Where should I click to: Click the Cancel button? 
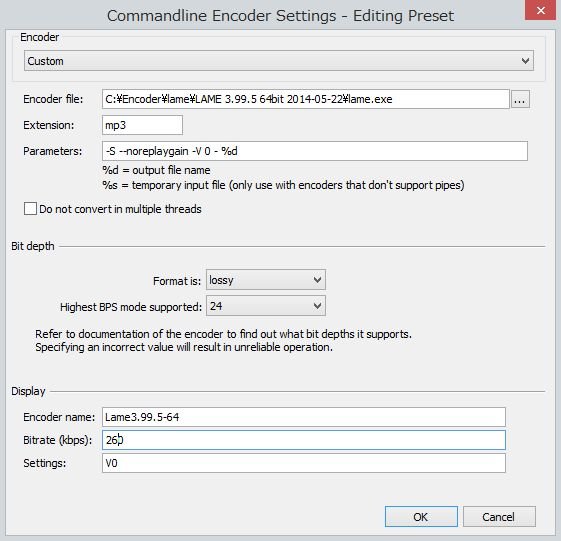pyautogui.click(x=499, y=517)
